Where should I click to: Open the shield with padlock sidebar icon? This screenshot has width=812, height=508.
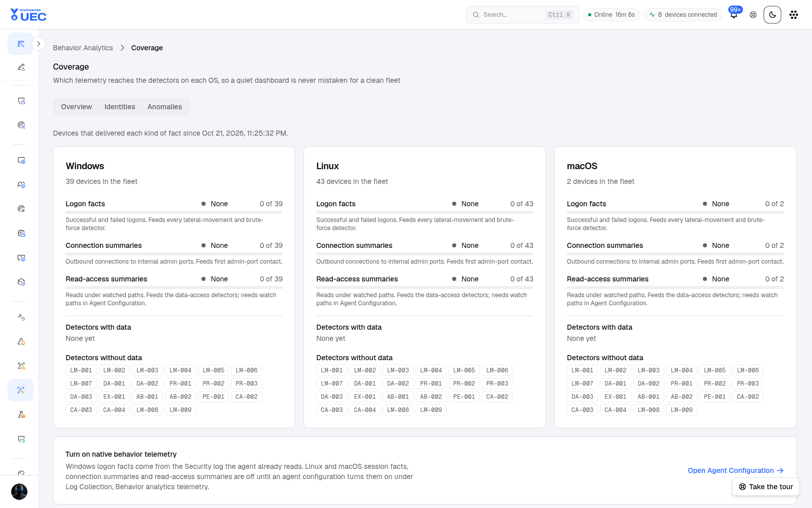point(21,101)
